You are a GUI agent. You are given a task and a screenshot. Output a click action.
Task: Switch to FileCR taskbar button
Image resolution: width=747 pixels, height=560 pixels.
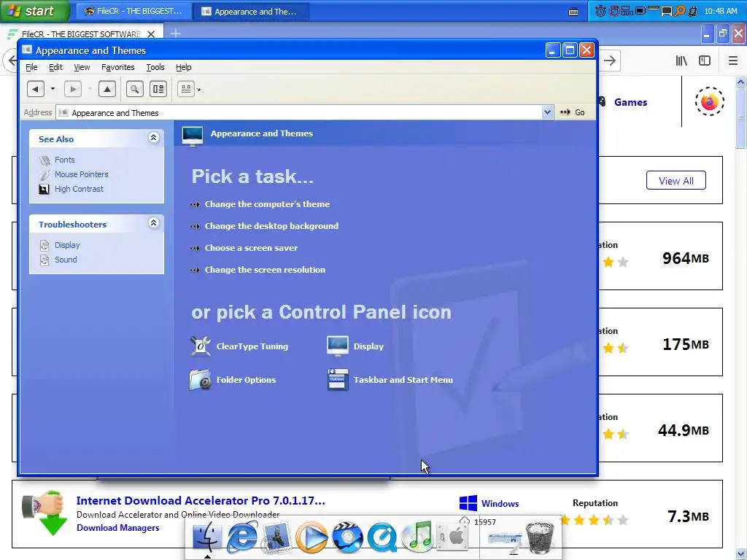(x=133, y=12)
